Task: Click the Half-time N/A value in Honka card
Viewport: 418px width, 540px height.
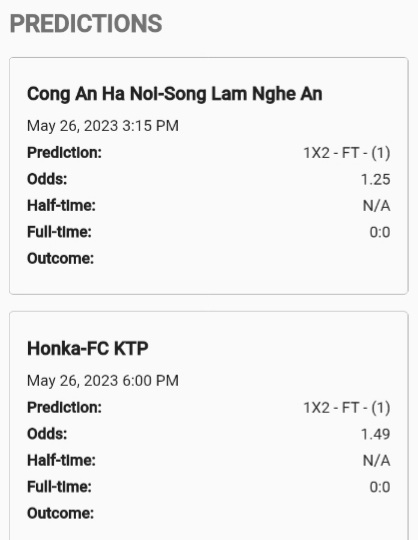Action: 376,461
